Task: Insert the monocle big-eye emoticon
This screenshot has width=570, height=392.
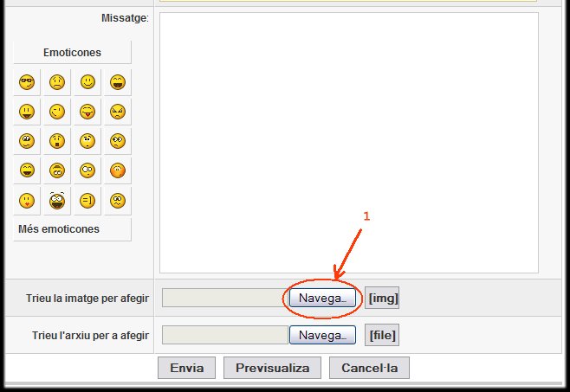Action: [x=87, y=170]
